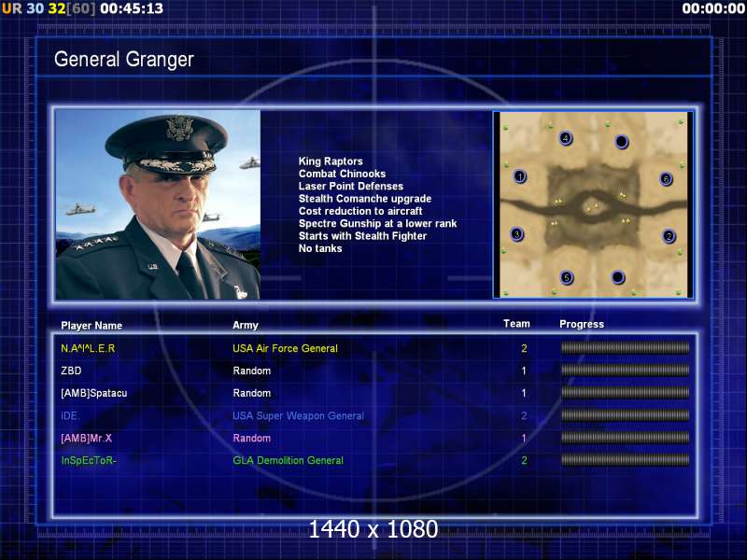The height and width of the screenshot is (560, 747).
Task: Click team number 1 for ZBD
Action: tap(524, 371)
